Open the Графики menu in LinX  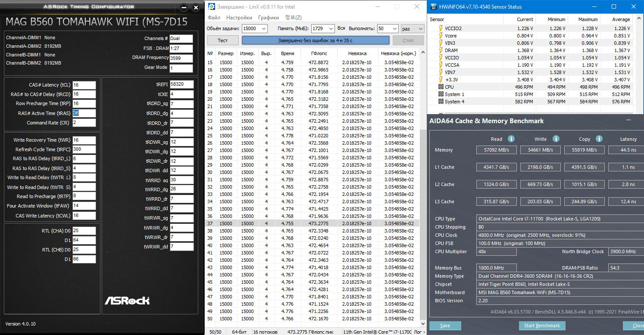(x=269, y=18)
